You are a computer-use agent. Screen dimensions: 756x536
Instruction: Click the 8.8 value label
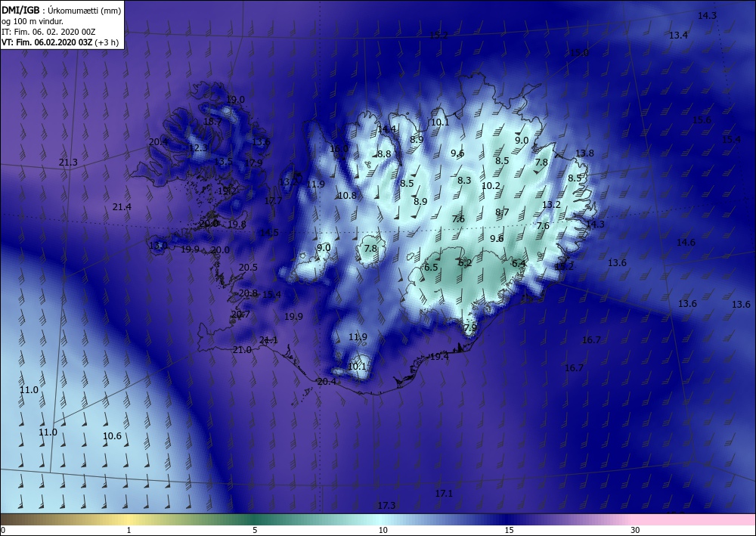(x=384, y=154)
